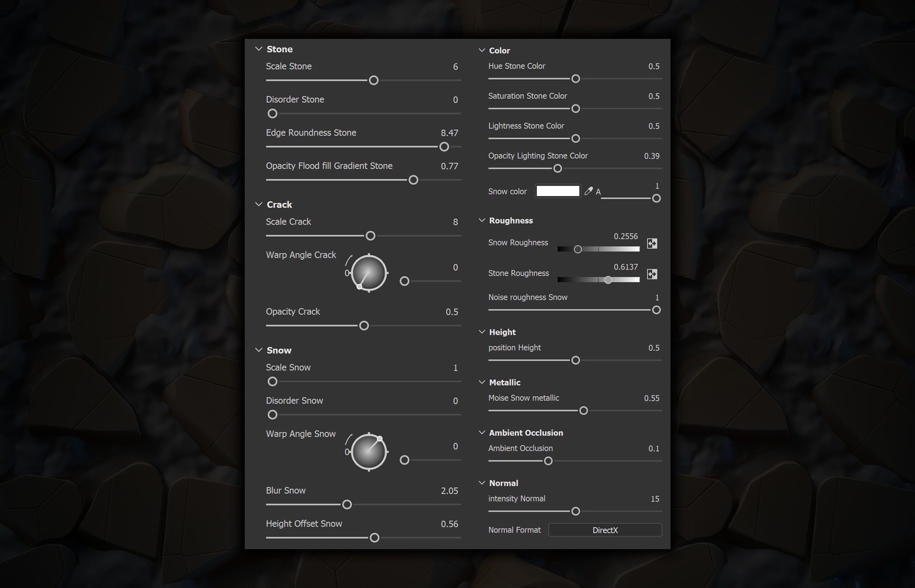
Task: Click the Noise roughness Snow value 1
Action: click(657, 298)
